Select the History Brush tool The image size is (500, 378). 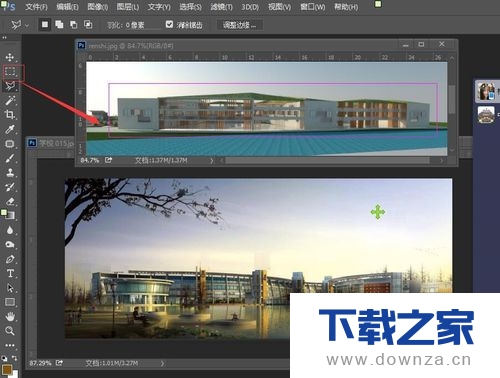tap(10, 187)
